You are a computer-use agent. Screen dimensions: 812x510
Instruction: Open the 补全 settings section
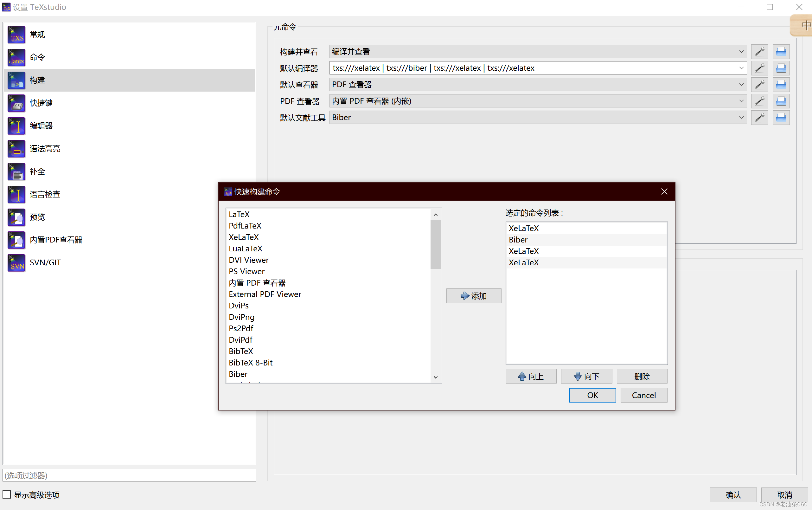pyautogui.click(x=37, y=171)
